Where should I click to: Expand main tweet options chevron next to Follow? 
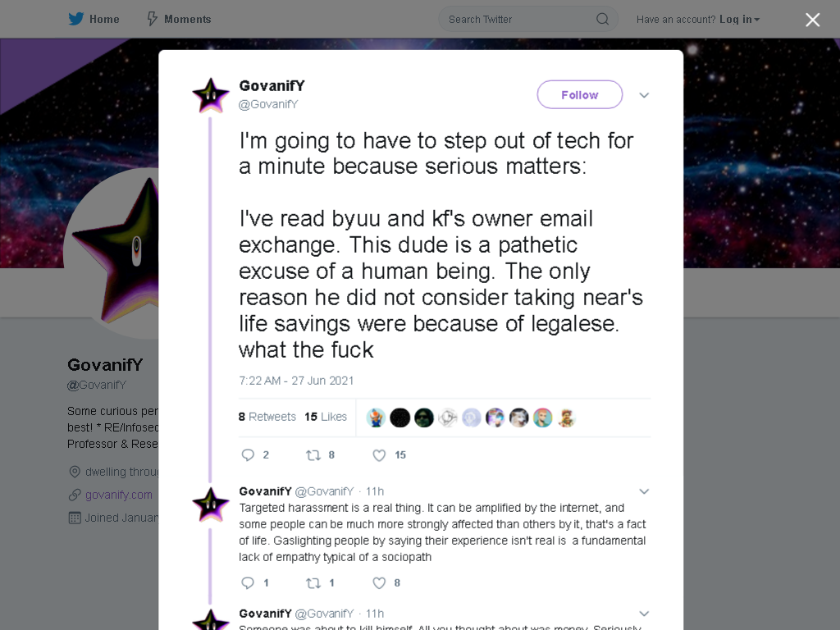click(x=644, y=95)
